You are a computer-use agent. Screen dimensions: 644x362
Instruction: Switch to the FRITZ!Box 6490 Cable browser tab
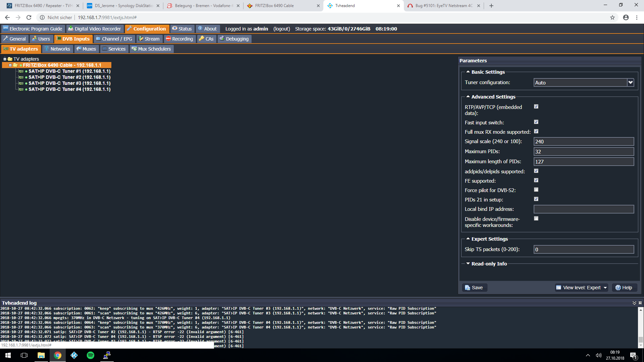point(283,6)
